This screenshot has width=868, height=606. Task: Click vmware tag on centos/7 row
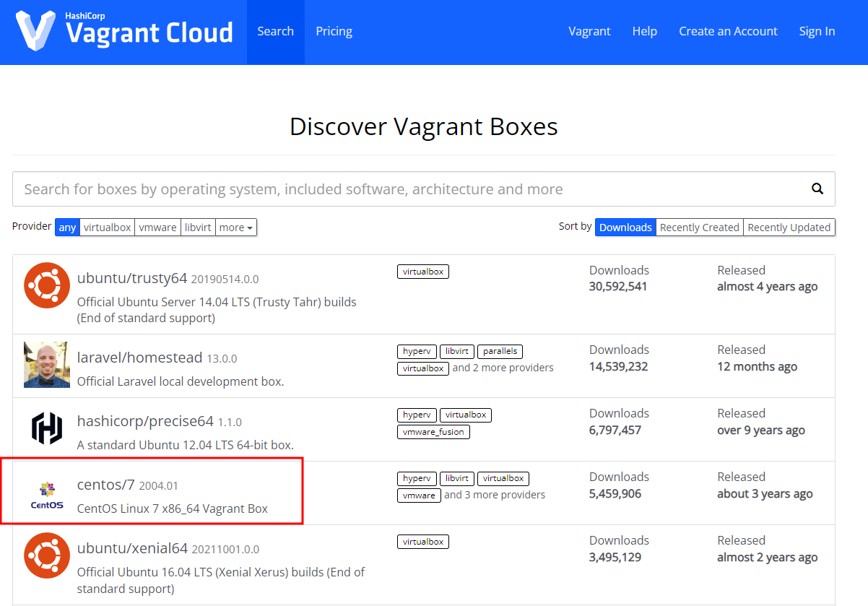click(419, 495)
